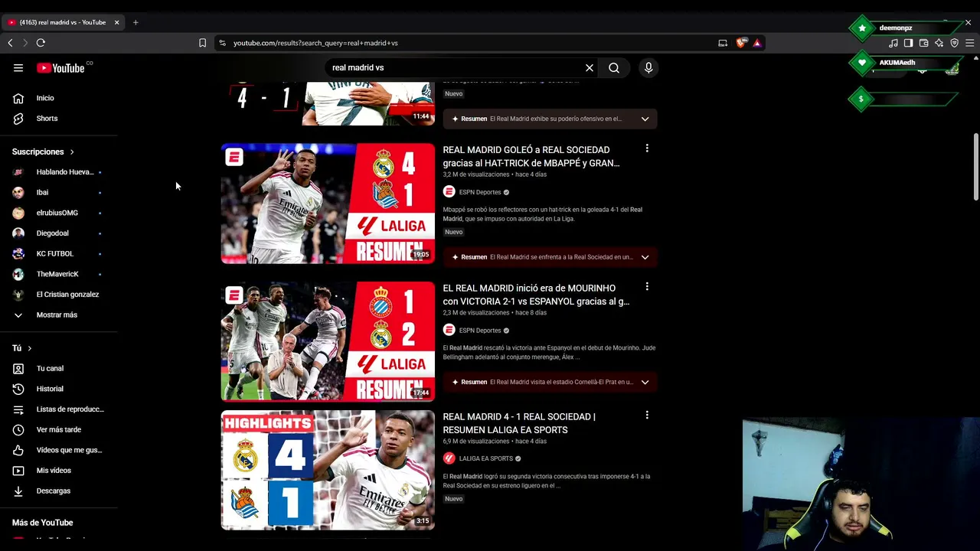Go back to the previous page
Image resolution: width=980 pixels, height=551 pixels.
[10, 43]
